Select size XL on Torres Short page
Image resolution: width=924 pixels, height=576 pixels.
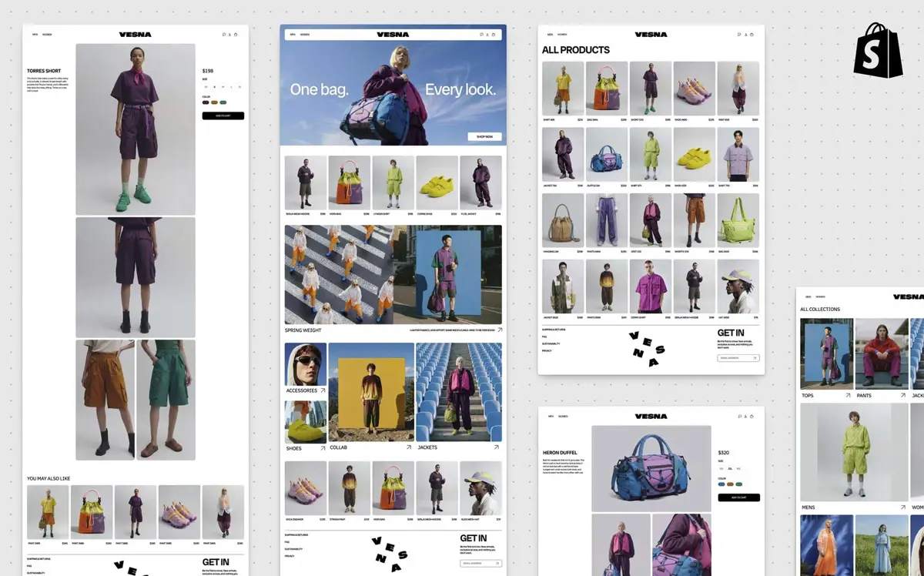[240, 87]
